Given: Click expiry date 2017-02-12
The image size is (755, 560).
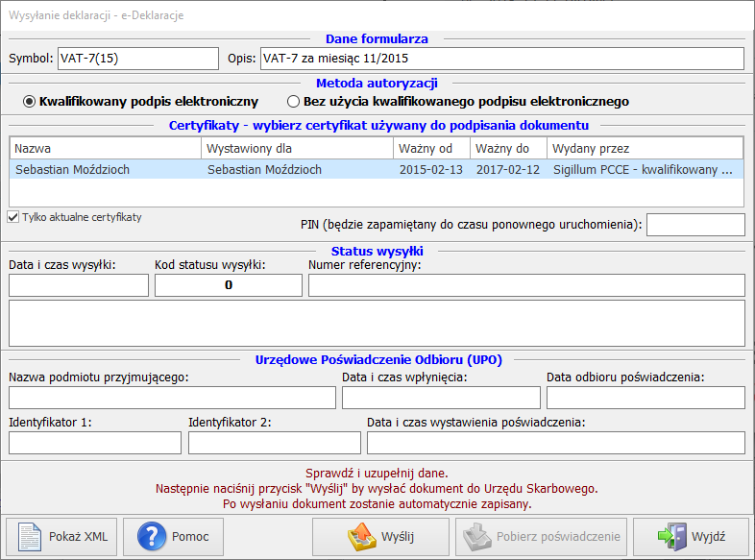Looking at the screenshot, I should pyautogui.click(x=508, y=169).
